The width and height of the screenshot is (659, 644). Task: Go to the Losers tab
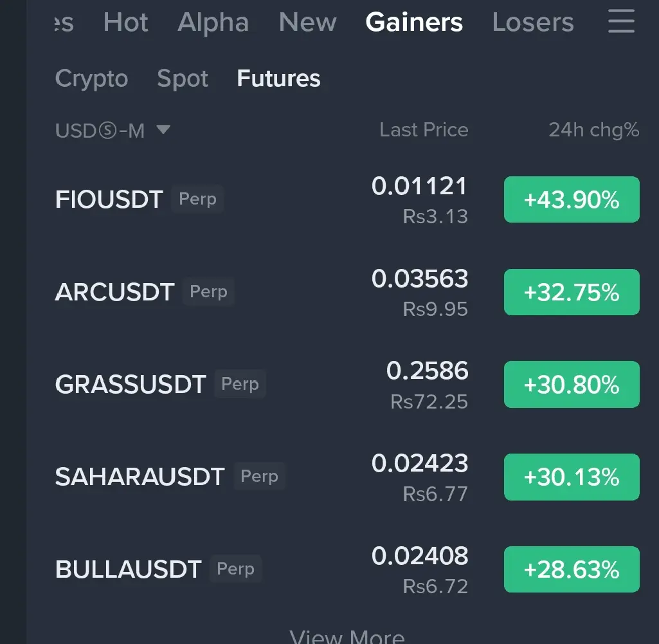[x=532, y=23]
